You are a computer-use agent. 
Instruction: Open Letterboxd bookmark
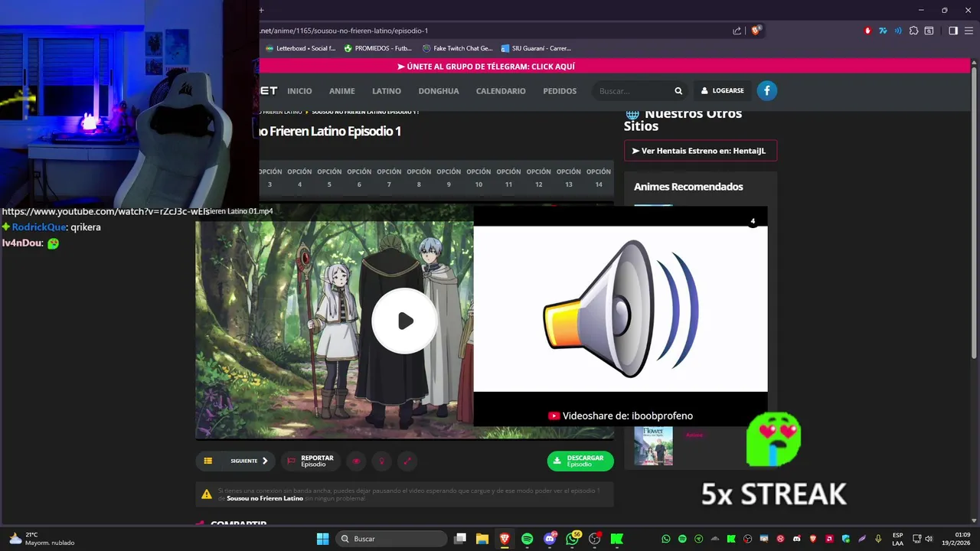(x=300, y=48)
